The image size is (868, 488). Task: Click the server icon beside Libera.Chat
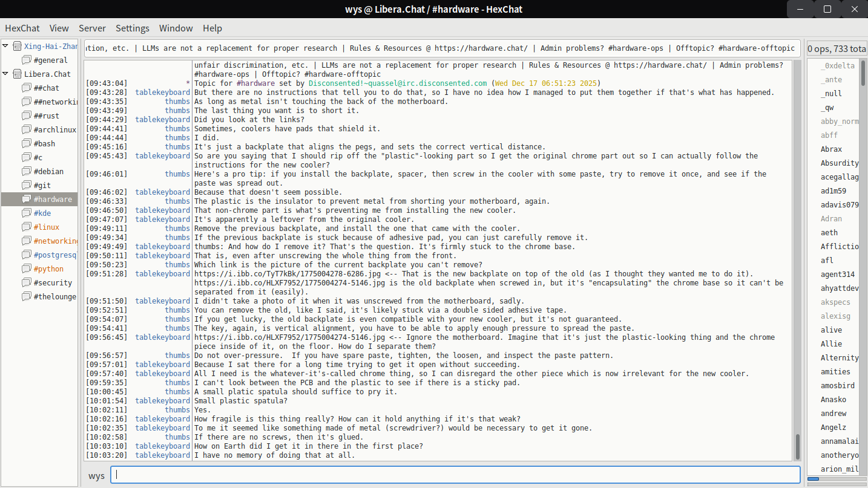click(17, 74)
